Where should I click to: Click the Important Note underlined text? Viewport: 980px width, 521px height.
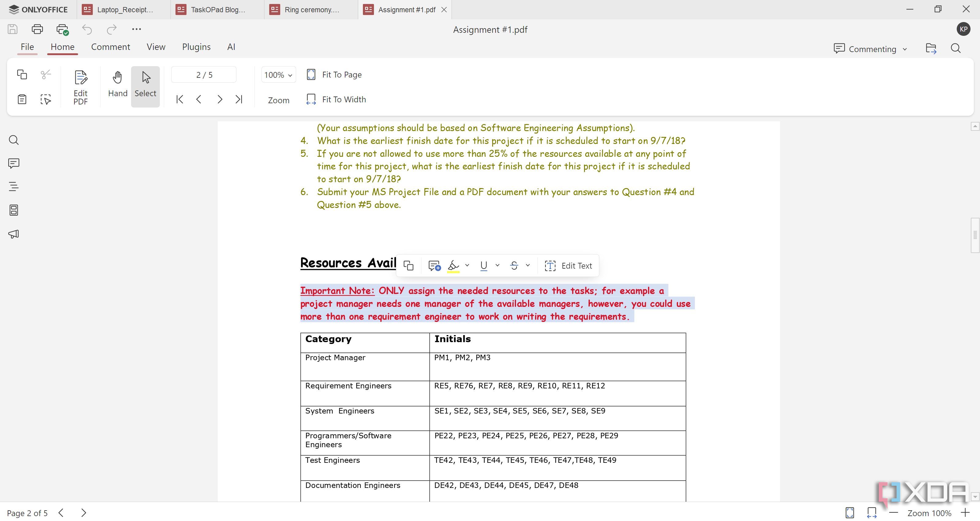(x=337, y=291)
